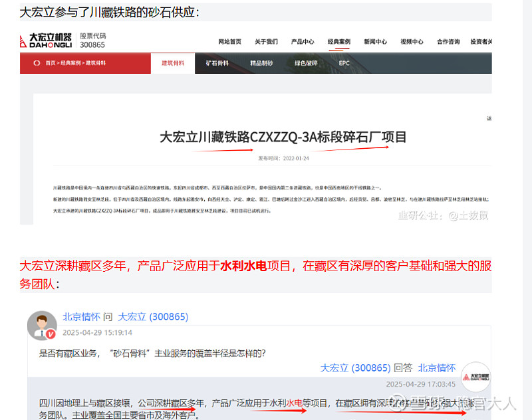Click the answer paragraph starting 四川因地理上与藏区接壤

pos(257,409)
